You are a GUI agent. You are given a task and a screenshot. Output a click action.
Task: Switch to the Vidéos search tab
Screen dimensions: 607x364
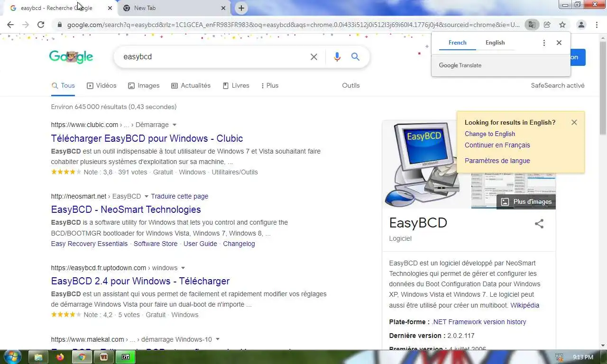pos(101,86)
